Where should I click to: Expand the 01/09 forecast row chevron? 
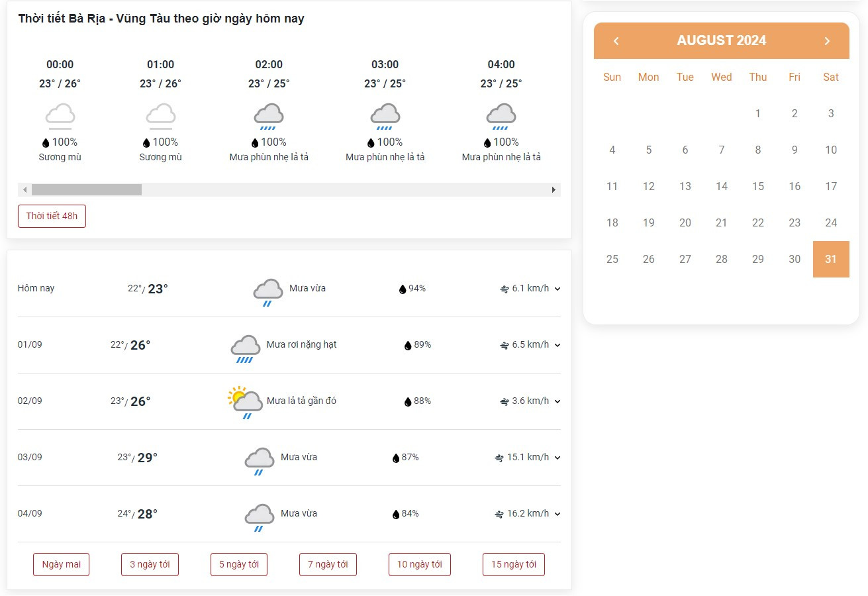[x=557, y=345]
